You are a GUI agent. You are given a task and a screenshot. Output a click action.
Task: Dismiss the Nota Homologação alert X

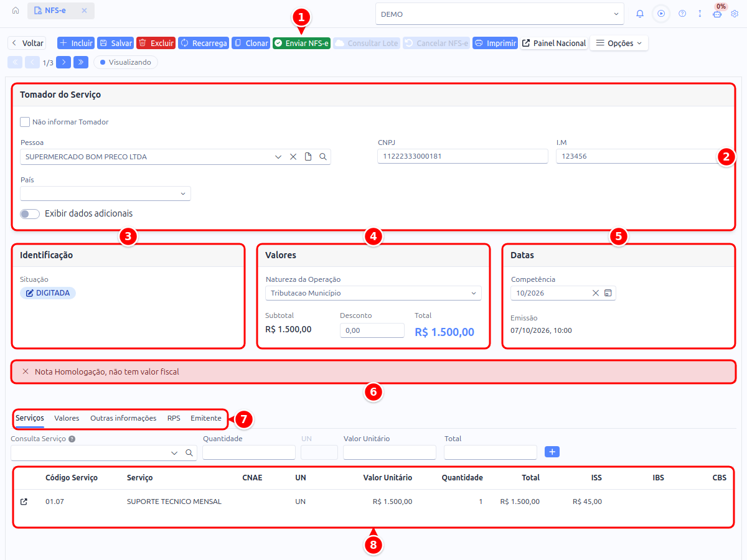coord(26,371)
